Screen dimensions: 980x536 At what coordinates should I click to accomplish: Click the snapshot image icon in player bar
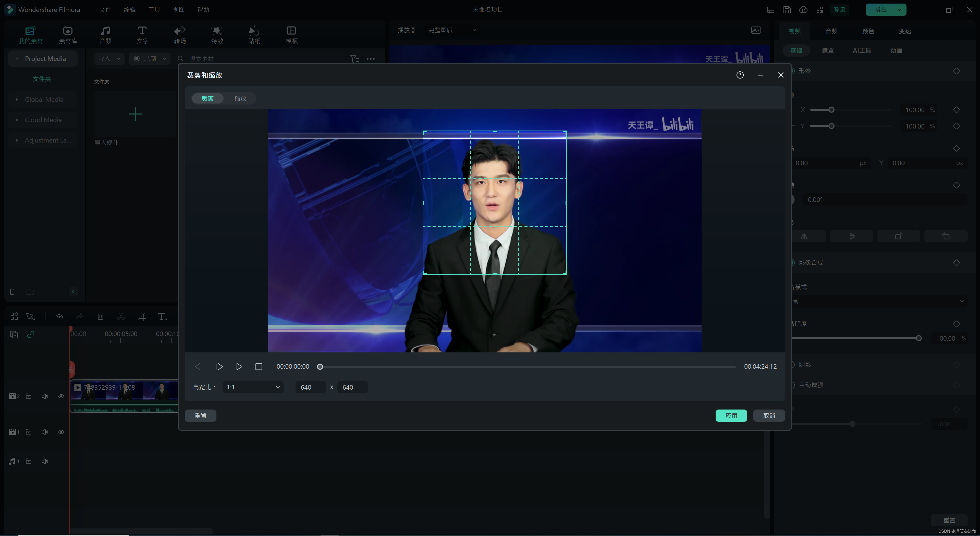click(x=756, y=30)
